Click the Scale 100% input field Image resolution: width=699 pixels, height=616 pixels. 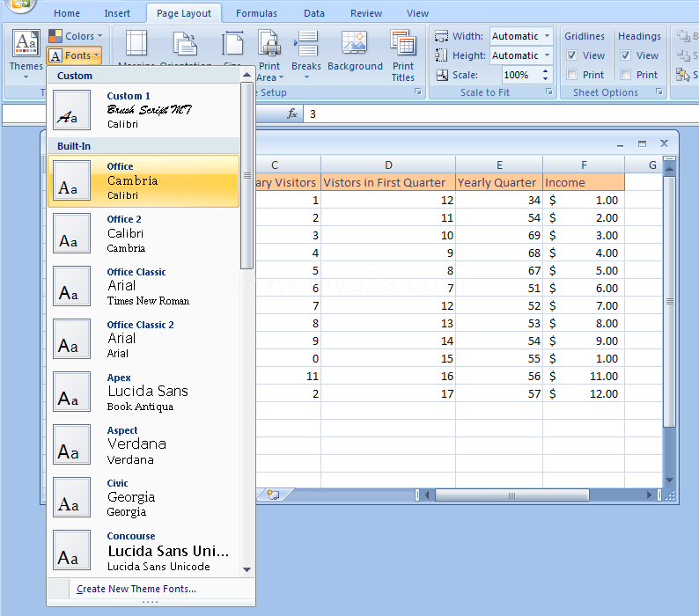point(520,75)
